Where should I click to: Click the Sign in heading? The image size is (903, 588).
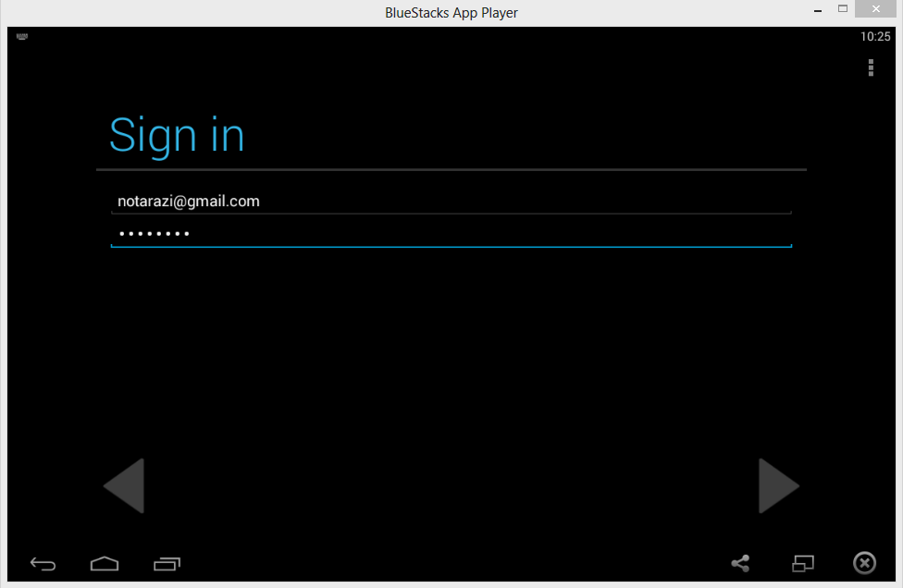click(x=177, y=136)
